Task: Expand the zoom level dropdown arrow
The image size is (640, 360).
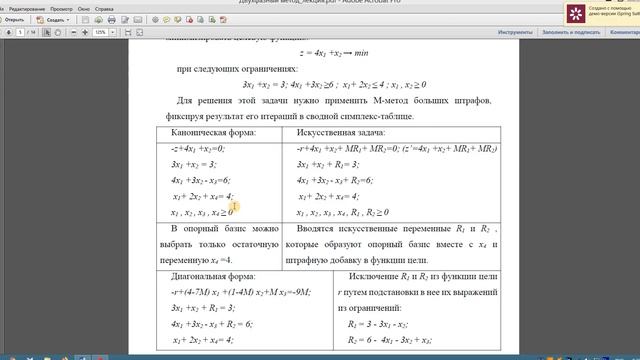Action: [113, 32]
